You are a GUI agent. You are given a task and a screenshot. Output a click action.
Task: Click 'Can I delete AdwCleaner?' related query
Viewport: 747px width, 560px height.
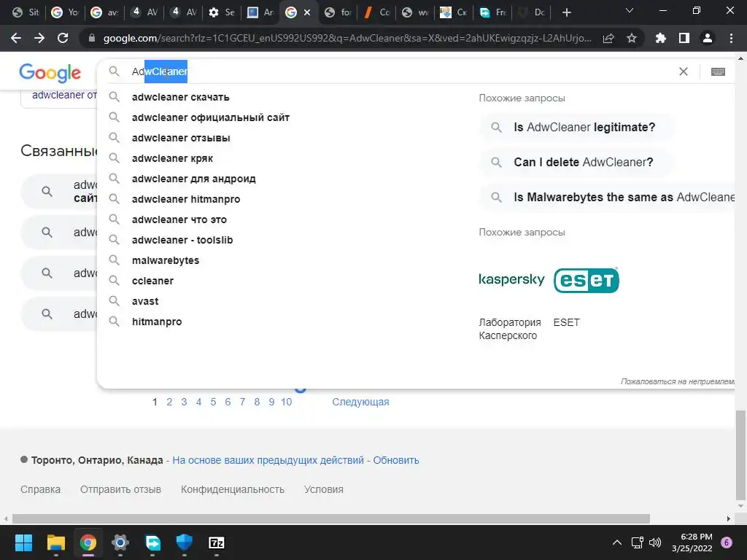point(576,162)
